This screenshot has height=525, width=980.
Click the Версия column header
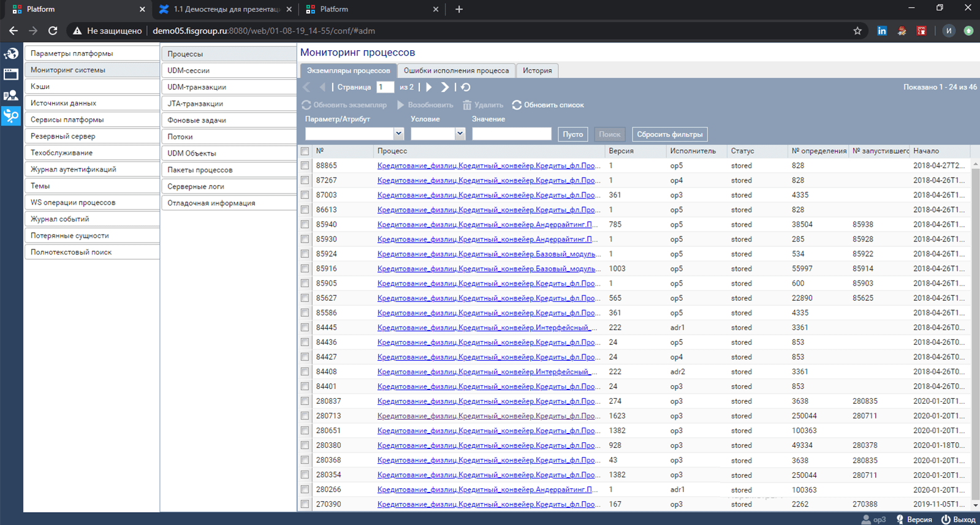(636, 151)
